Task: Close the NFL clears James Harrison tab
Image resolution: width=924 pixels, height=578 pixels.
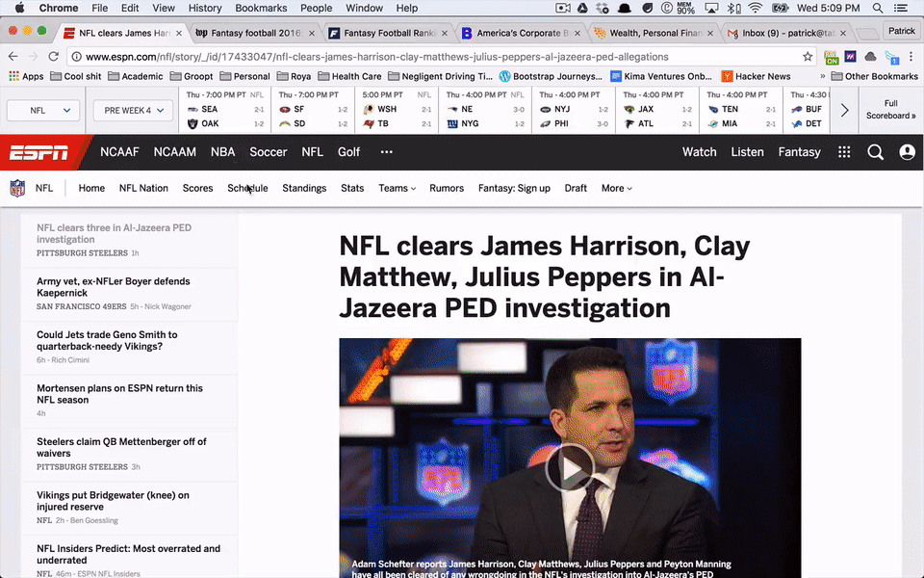Action: click(x=179, y=33)
